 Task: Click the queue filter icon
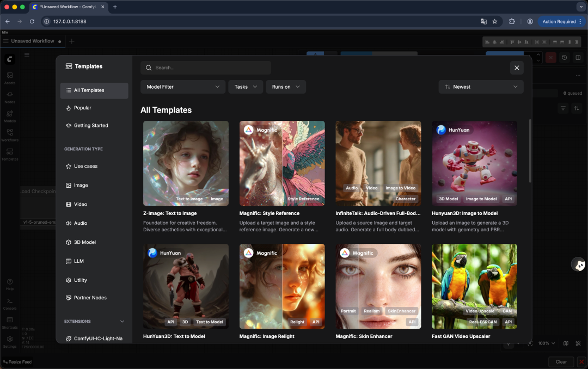tap(563, 108)
